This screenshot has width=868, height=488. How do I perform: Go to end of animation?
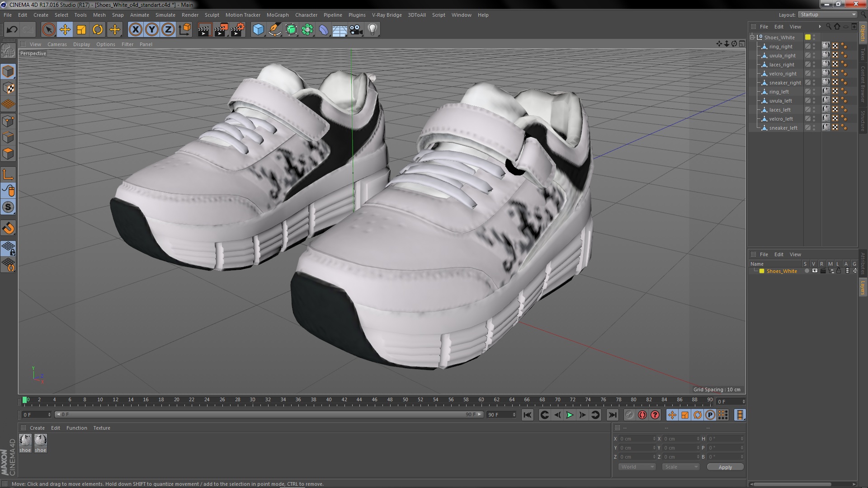612,415
